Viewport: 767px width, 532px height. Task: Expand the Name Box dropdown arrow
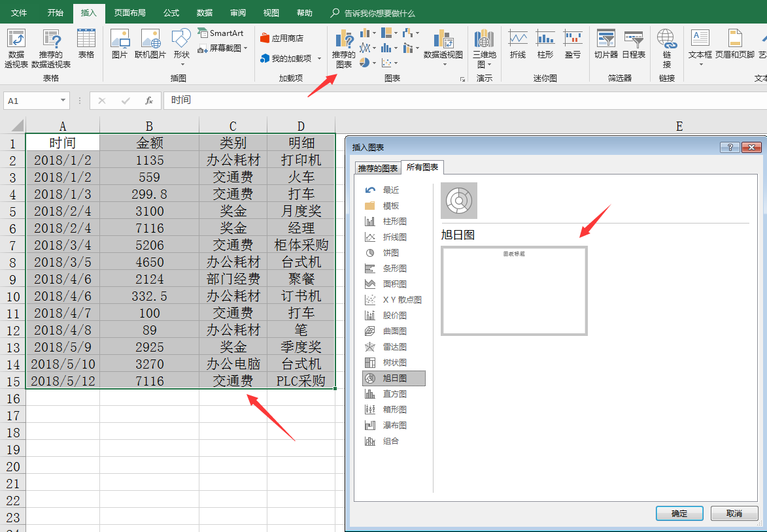[x=63, y=100]
